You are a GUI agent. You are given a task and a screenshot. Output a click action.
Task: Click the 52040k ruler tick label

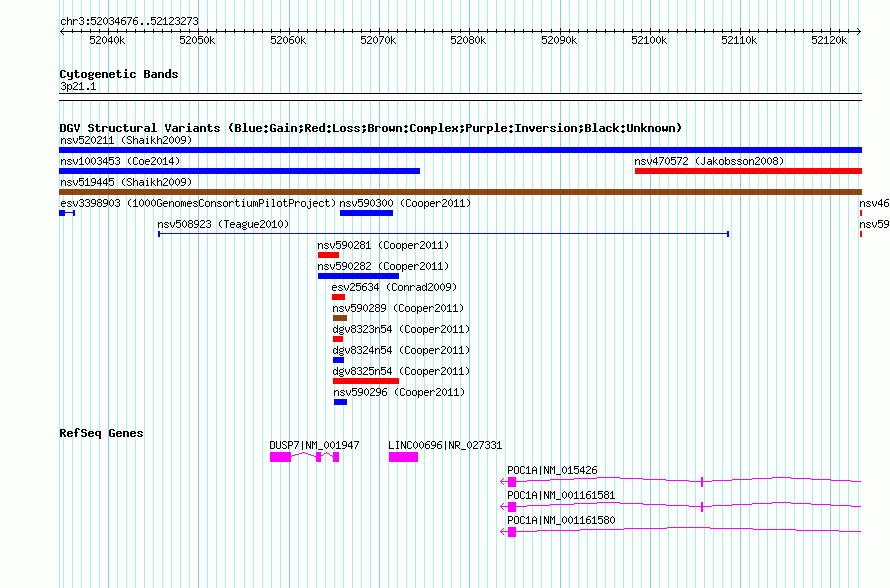pyautogui.click(x=107, y=40)
